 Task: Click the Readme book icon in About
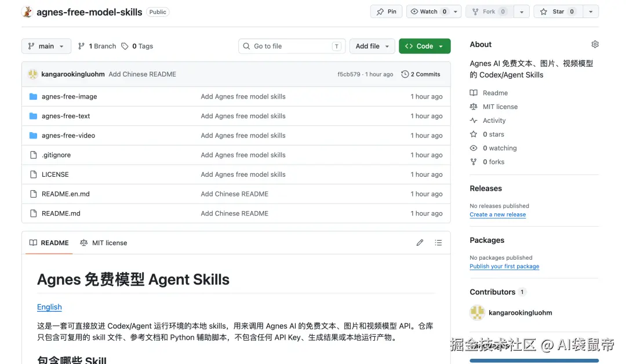click(474, 93)
